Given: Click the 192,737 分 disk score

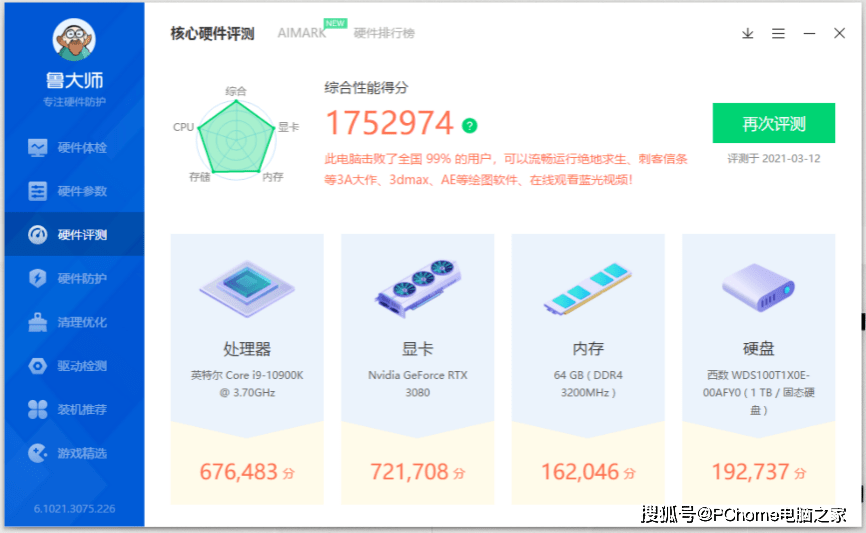Looking at the screenshot, I should point(758,472).
